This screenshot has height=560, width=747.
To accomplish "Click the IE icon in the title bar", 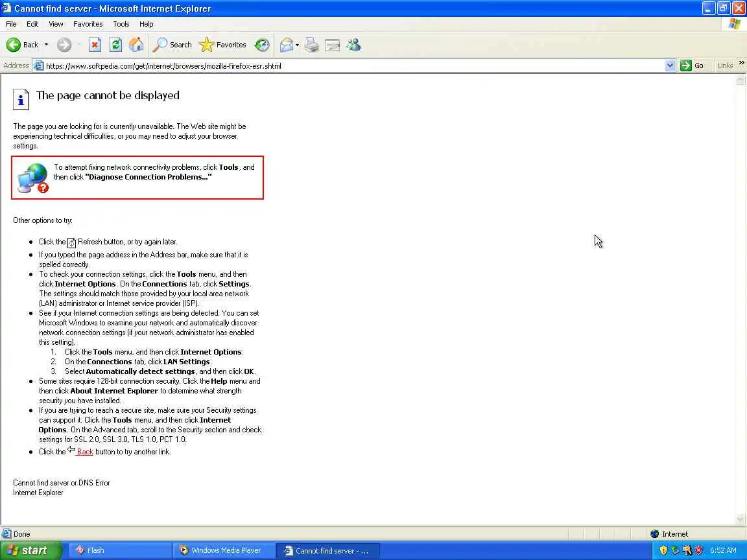I will pos(6,8).
